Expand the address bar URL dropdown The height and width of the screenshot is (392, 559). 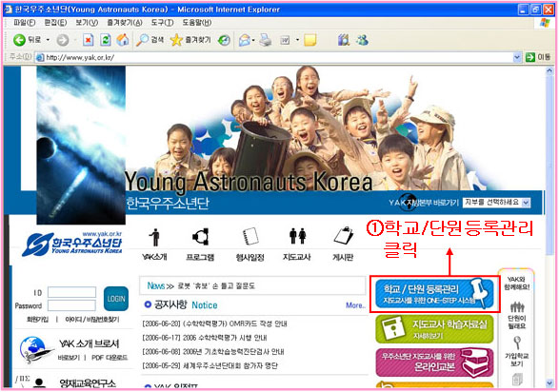(x=517, y=57)
